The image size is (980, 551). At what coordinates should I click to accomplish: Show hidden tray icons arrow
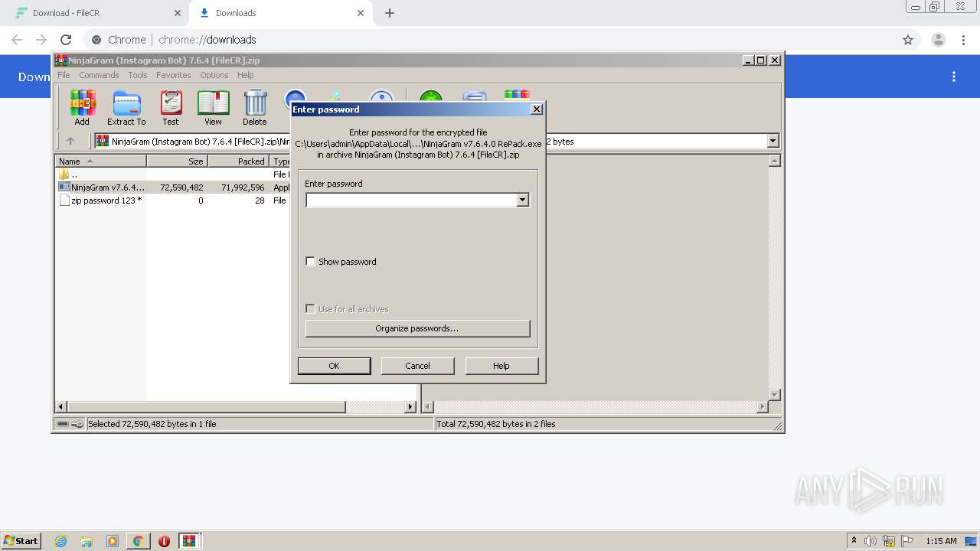(854, 540)
